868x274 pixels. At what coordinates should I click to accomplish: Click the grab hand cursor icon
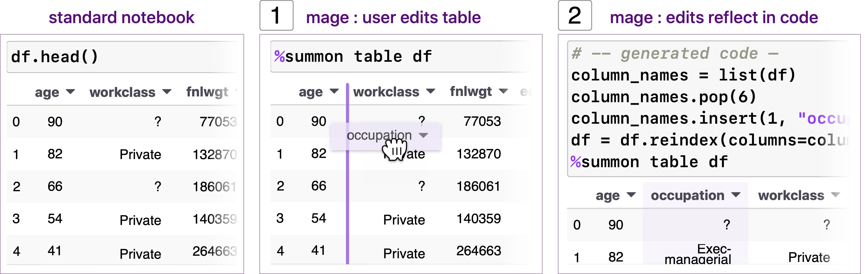point(395,150)
